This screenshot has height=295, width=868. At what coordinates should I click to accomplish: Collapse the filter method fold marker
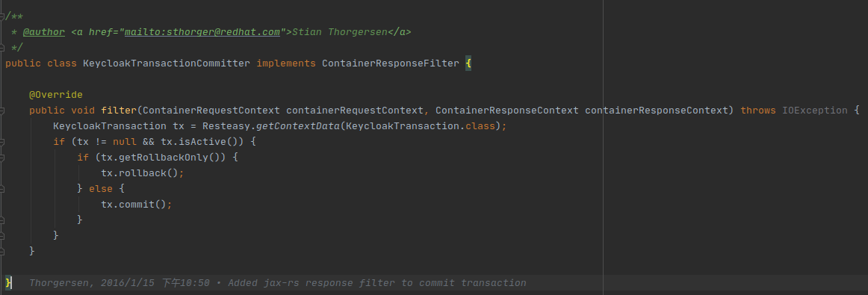(x=2, y=111)
